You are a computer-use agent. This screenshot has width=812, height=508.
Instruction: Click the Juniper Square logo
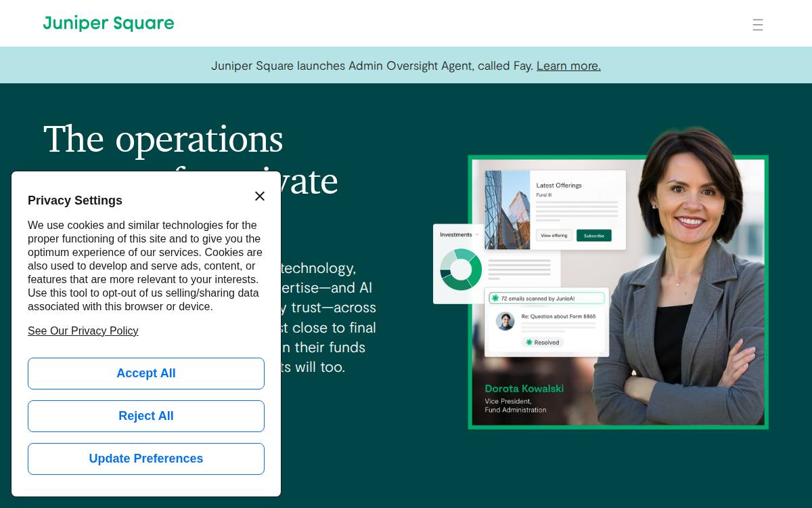(x=108, y=23)
